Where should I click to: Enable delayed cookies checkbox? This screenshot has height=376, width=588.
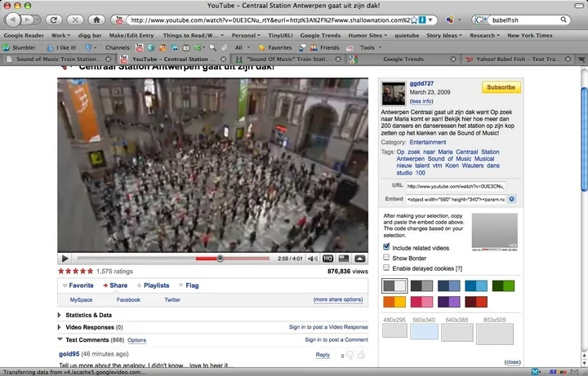[x=386, y=268]
